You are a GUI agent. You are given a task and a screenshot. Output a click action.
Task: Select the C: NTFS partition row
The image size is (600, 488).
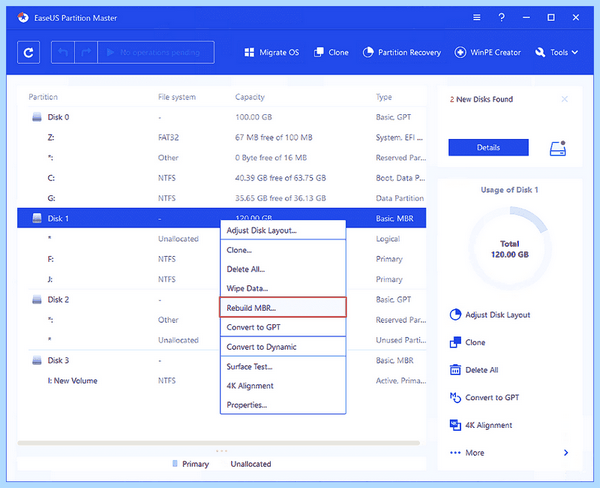222,178
